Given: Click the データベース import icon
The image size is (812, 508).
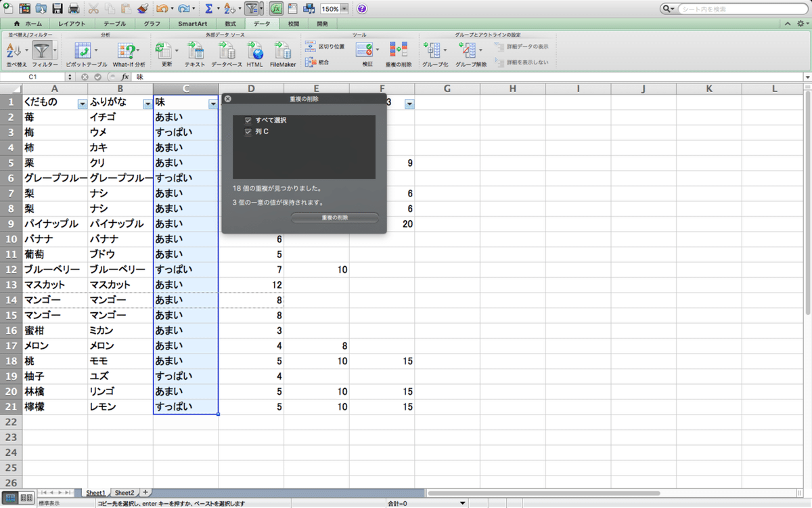Looking at the screenshot, I should (227, 50).
